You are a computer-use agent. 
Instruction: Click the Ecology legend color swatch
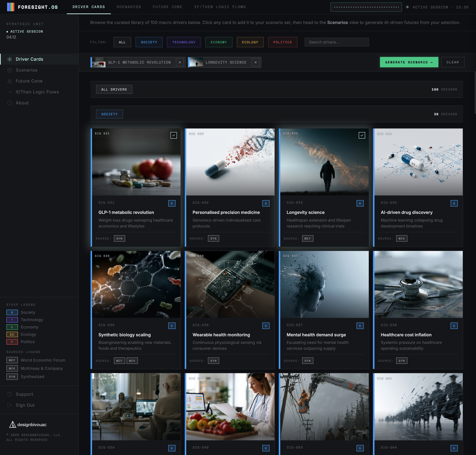[12, 335]
